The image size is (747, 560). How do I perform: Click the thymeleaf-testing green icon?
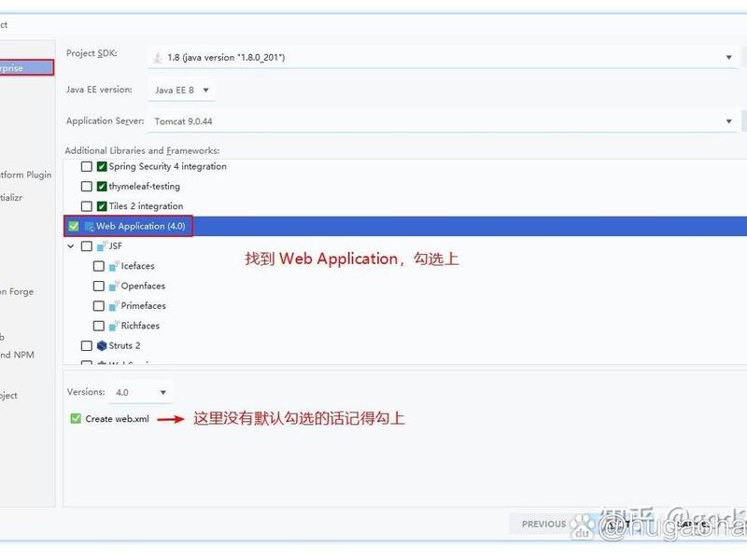(x=102, y=186)
